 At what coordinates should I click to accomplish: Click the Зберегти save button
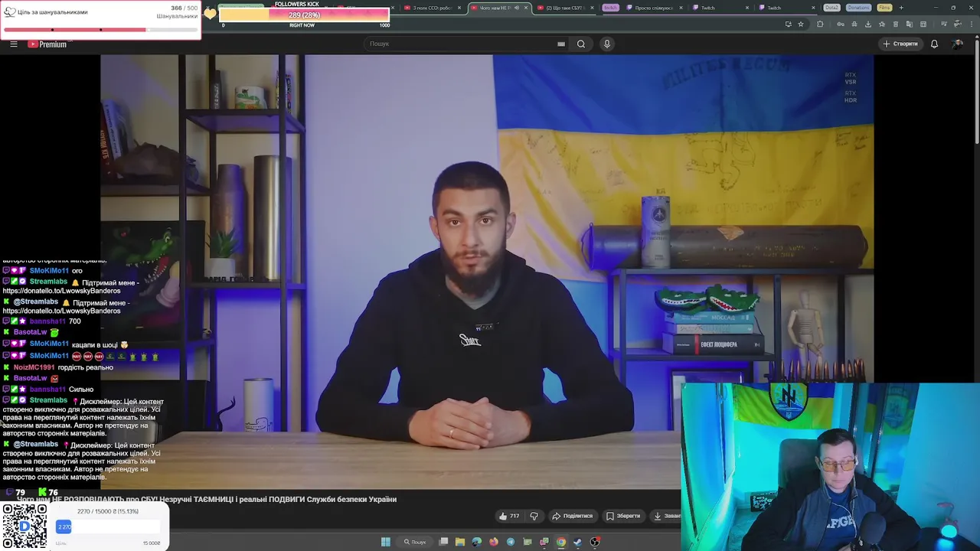(622, 516)
